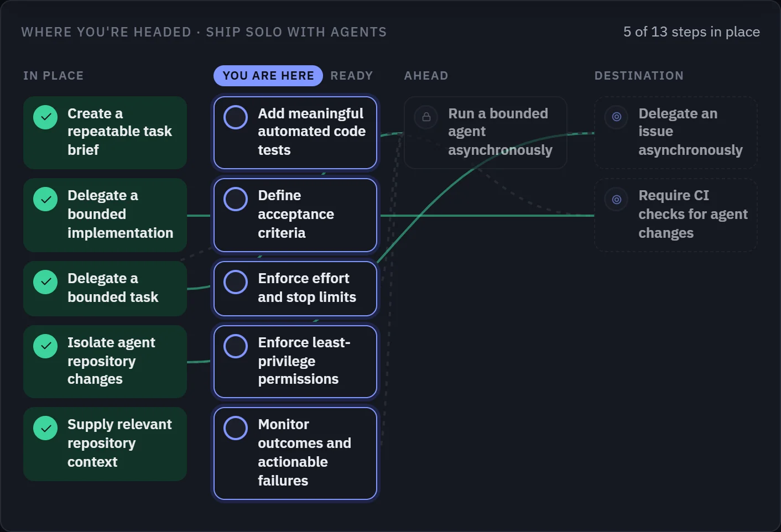Select the IN PLACE column heading
Viewport: 781px width, 532px height.
pos(53,76)
